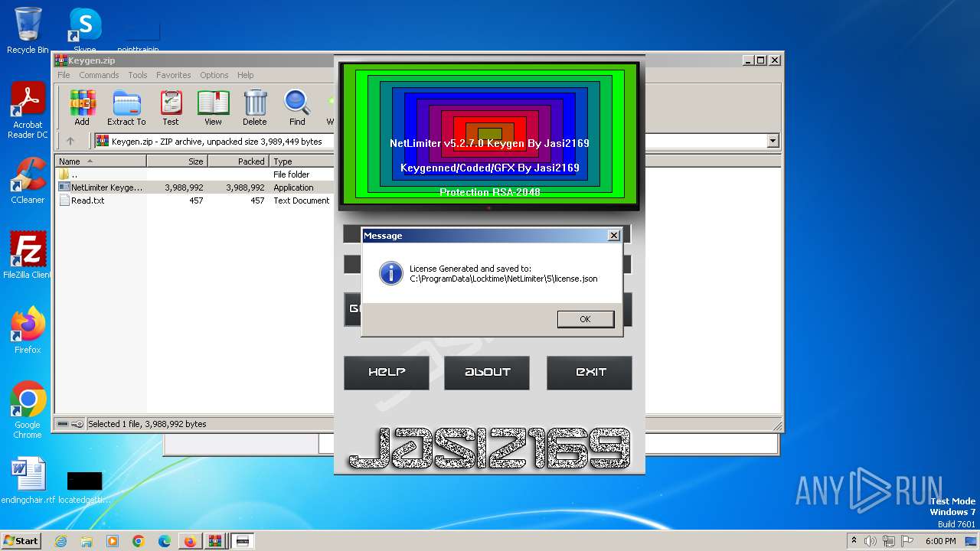Switch to WinRAR via taskbar button
The width and height of the screenshot is (980, 551).
coord(216,541)
